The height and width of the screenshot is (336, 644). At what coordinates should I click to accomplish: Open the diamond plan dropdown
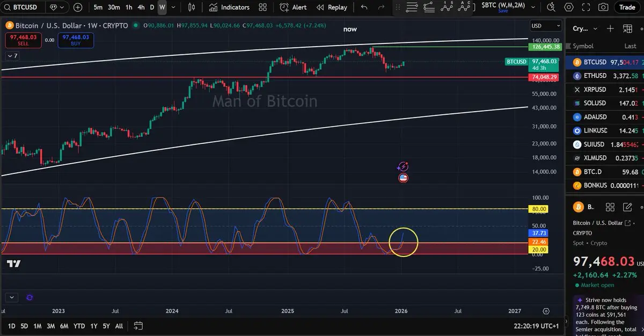pyautogui.click(x=56, y=8)
